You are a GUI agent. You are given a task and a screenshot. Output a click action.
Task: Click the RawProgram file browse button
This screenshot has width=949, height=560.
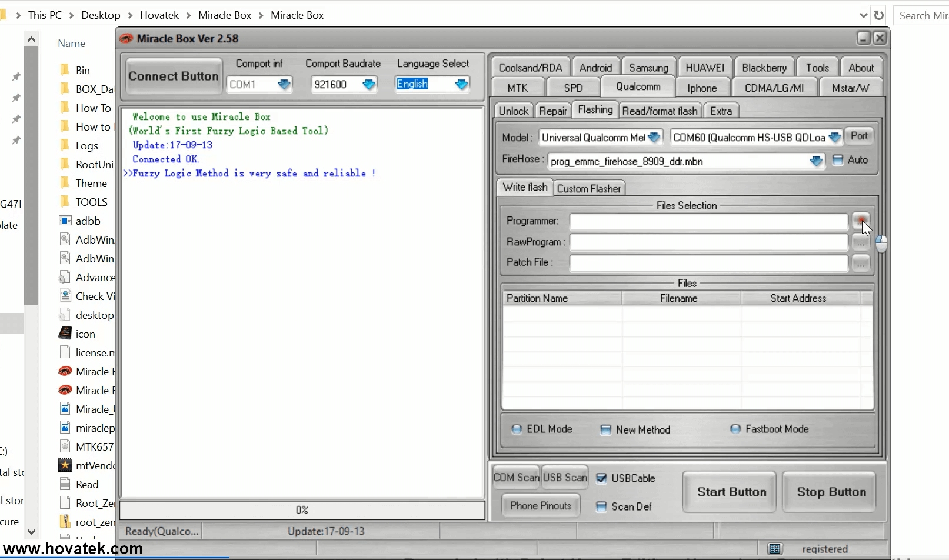click(860, 242)
